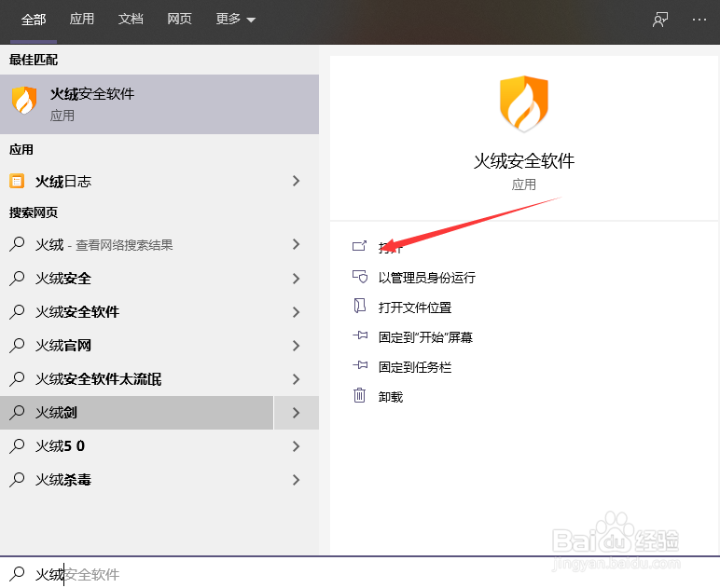Click the magnifier icon beside 火绒官网
Screen dimensions: 720x588
coord(17,346)
